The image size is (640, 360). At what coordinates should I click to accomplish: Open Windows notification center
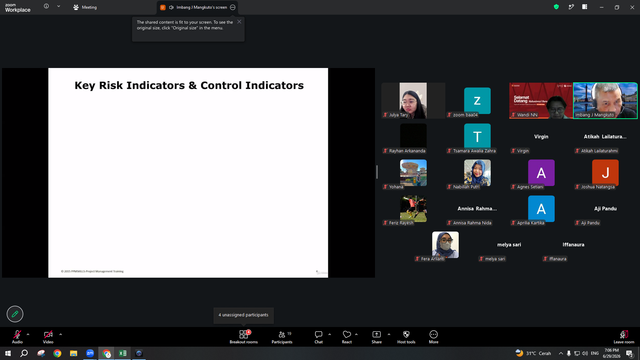(x=629, y=353)
